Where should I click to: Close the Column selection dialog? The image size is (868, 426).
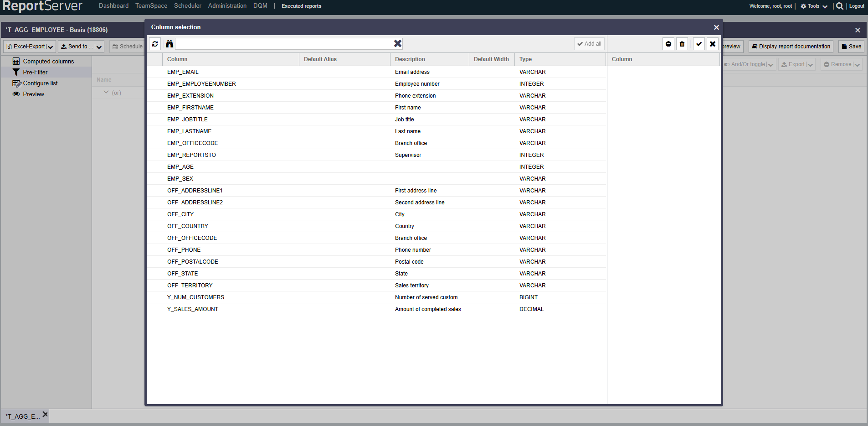point(716,27)
